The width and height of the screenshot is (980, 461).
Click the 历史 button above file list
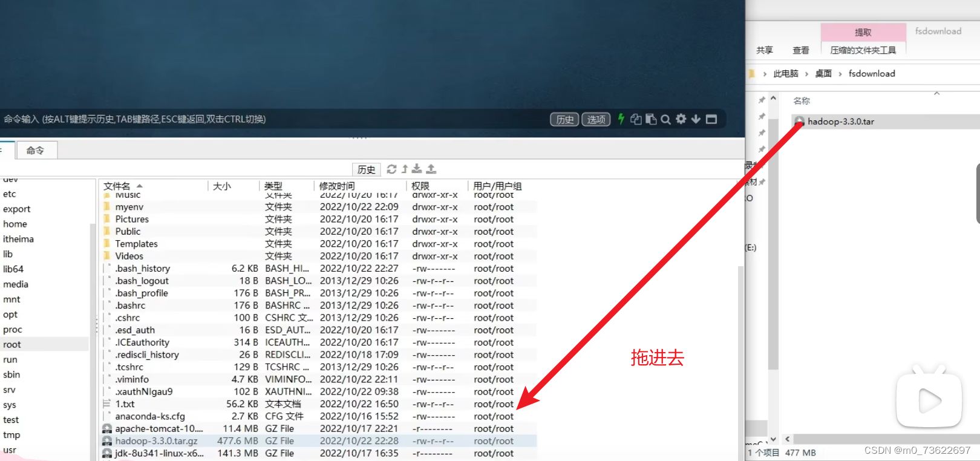click(x=366, y=169)
